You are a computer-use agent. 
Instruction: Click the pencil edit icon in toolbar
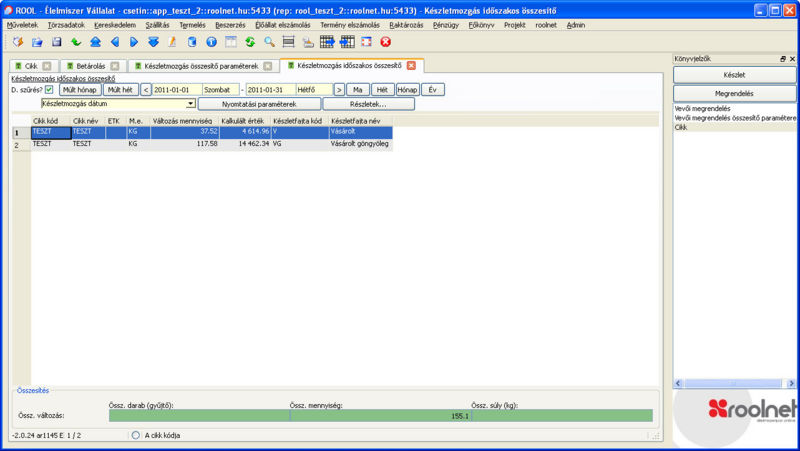(x=172, y=42)
